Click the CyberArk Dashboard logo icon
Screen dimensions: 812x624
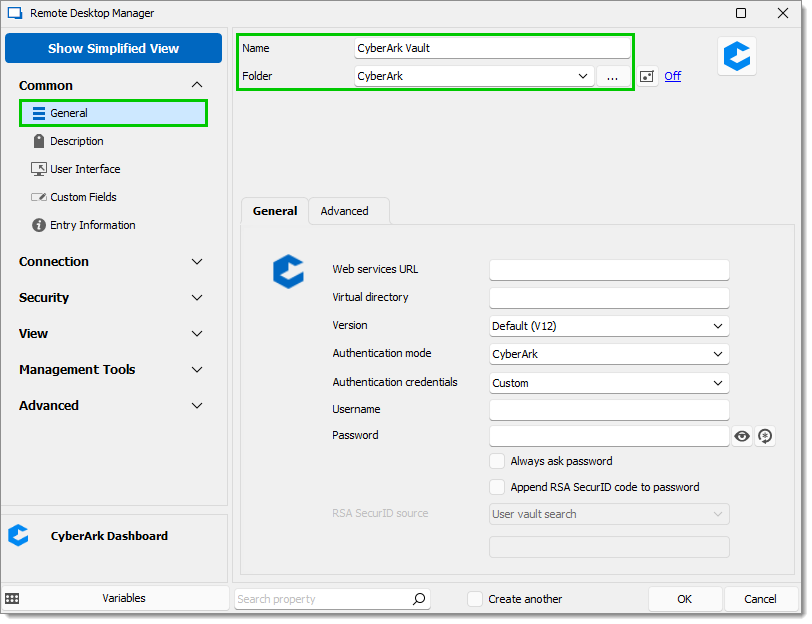[19, 535]
